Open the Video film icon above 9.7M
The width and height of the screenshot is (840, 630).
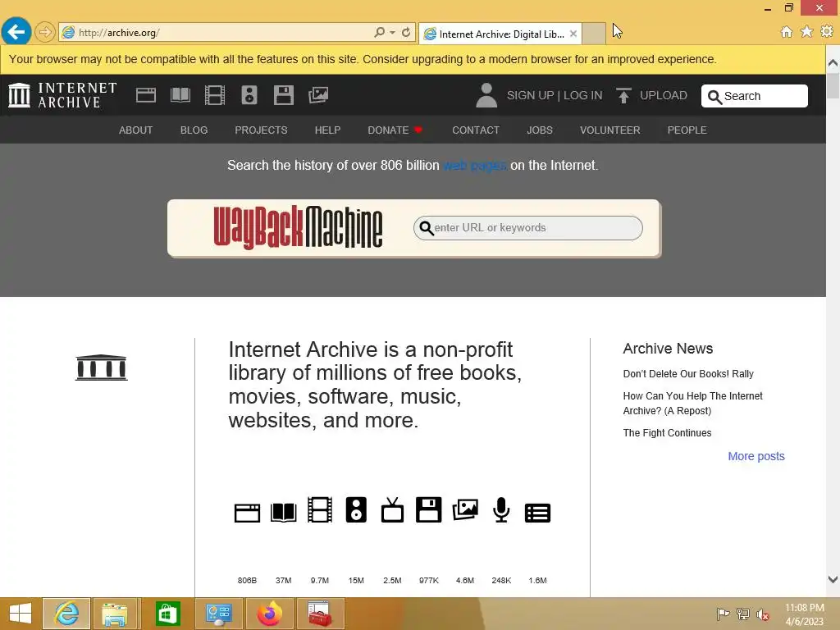[320, 509]
